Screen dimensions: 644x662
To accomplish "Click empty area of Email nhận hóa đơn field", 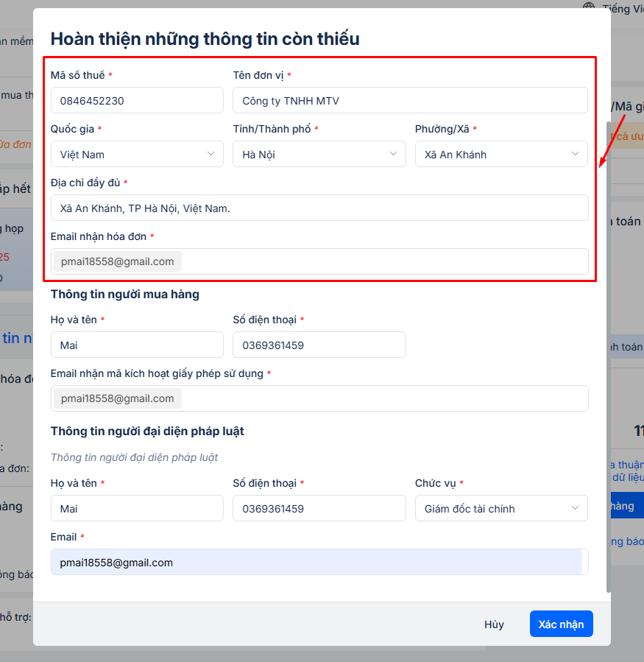I will pyautogui.click(x=383, y=262).
